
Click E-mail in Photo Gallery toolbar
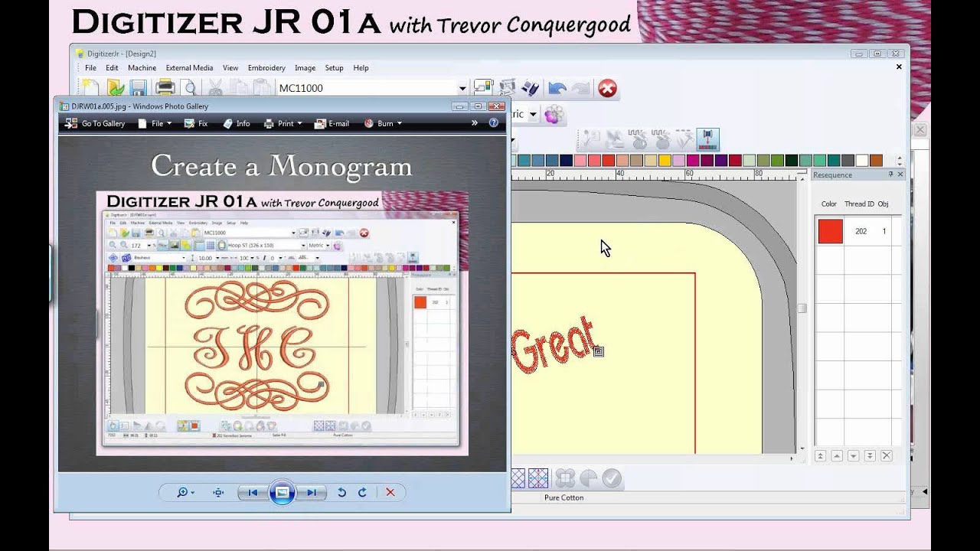tap(332, 123)
